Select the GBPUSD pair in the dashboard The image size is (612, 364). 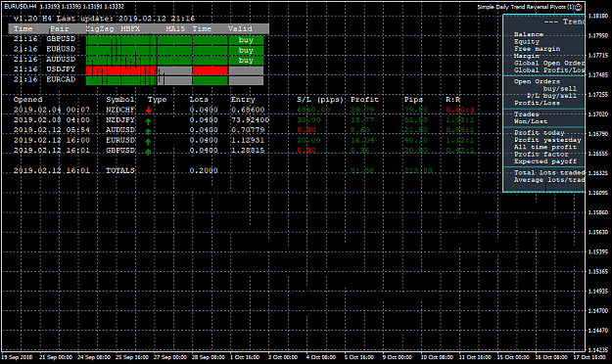pyautogui.click(x=61, y=39)
